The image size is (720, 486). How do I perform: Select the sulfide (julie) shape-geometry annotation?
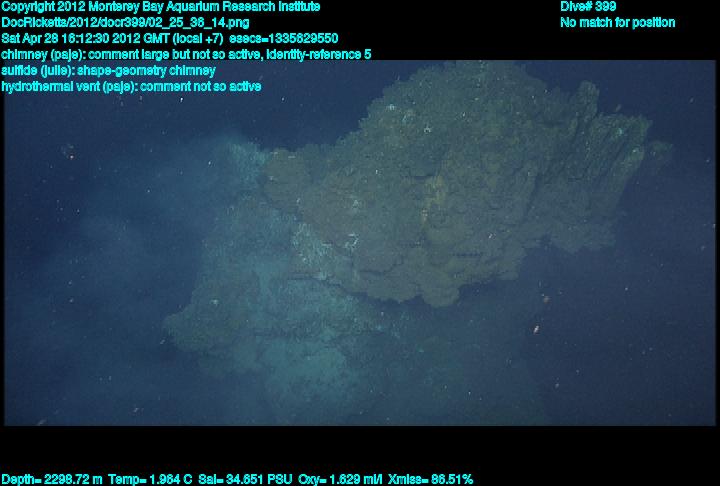point(108,70)
